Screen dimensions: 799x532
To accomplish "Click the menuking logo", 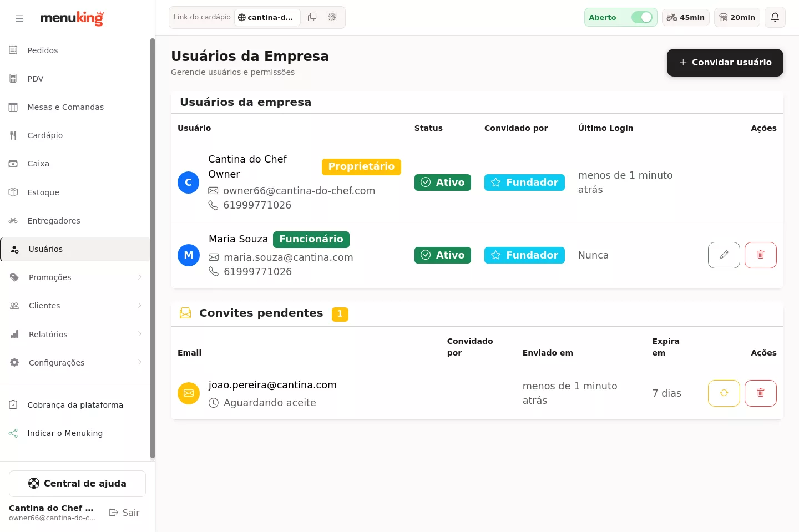I will point(72,18).
